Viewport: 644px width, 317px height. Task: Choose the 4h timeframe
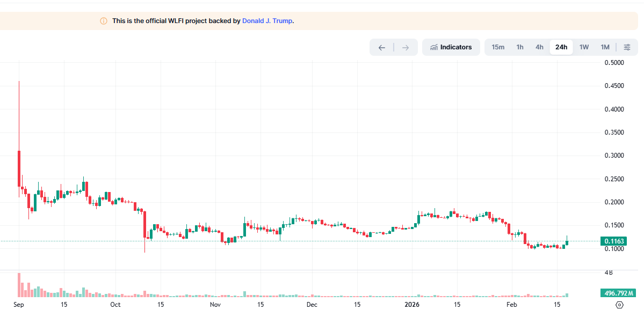[x=539, y=47]
